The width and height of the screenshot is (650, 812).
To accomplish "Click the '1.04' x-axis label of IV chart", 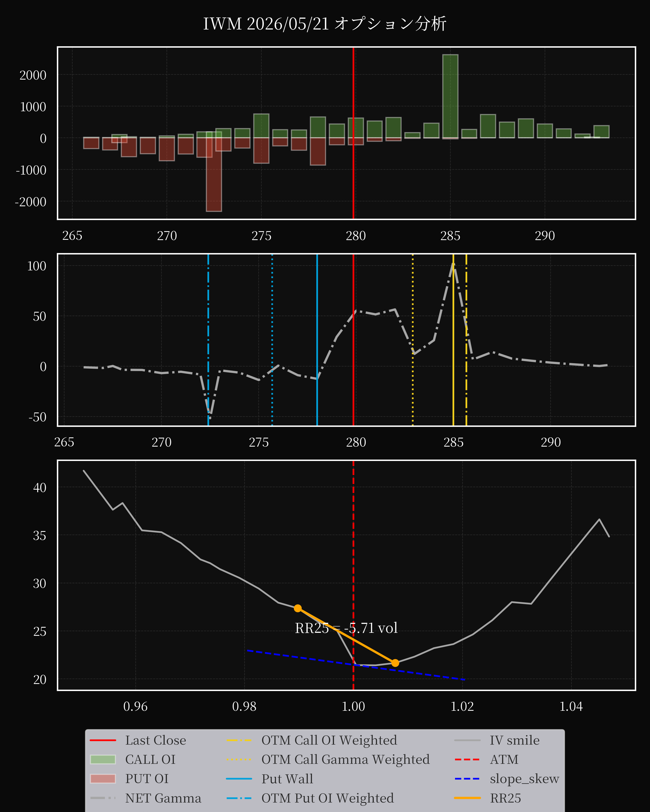I will [571, 706].
